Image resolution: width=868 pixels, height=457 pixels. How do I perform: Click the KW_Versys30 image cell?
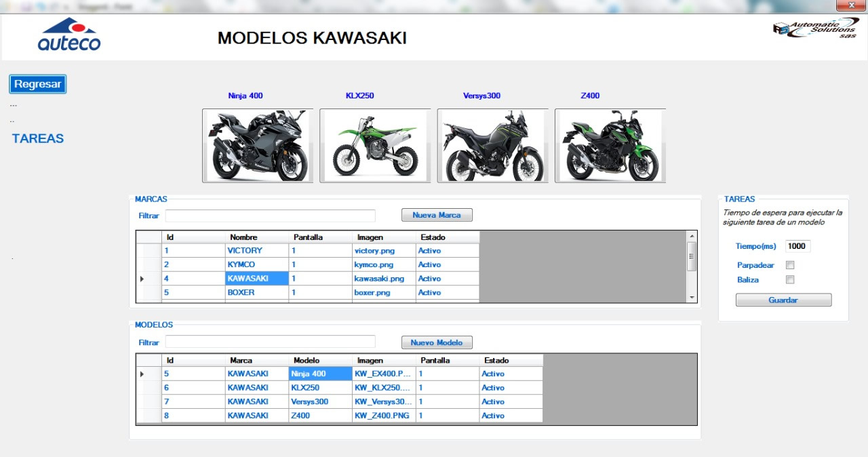tap(384, 401)
